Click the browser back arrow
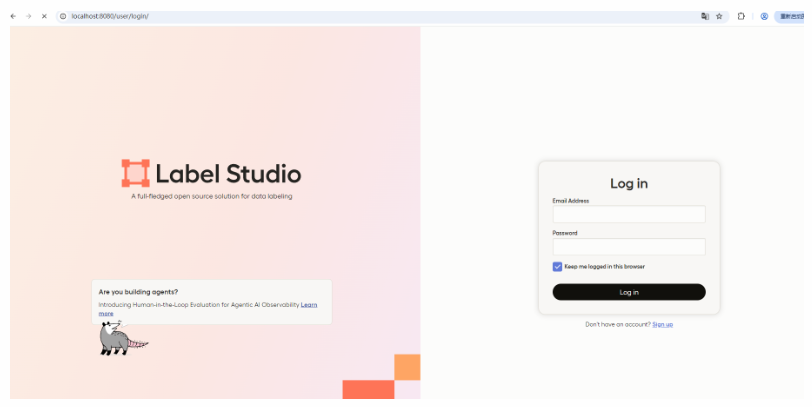Image resolution: width=812 pixels, height=407 pixels. (13, 16)
